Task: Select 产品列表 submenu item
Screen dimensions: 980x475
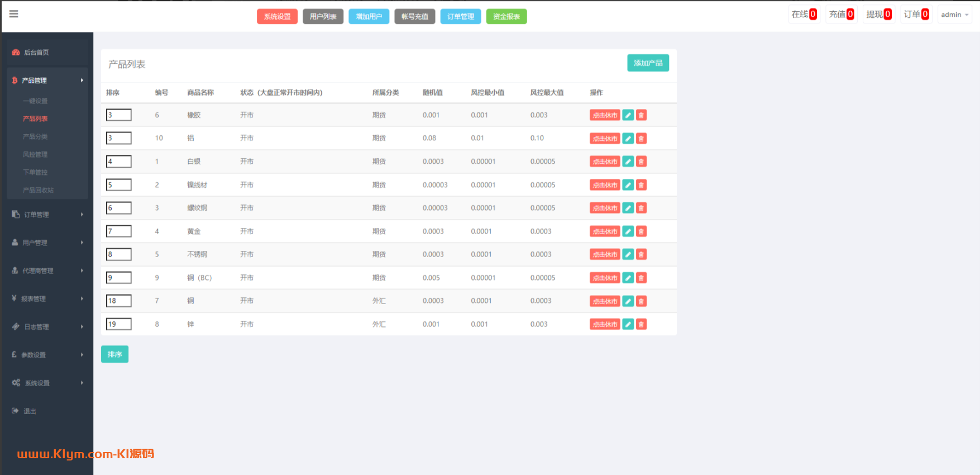Action: tap(35, 119)
